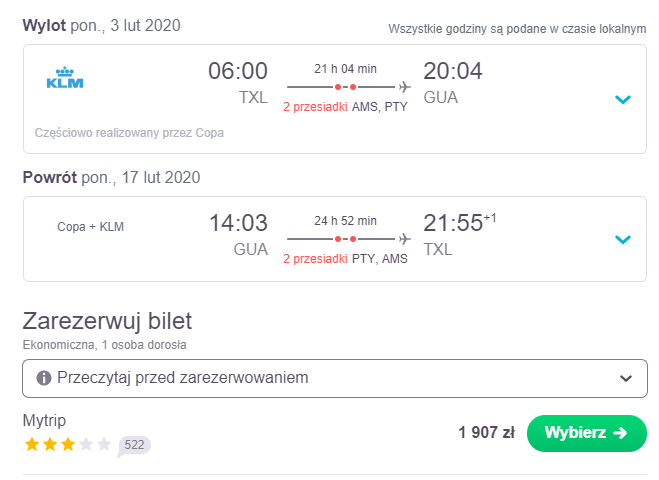Click the green Wybierz button
Screen dimensions: 659x480
pyautogui.click(x=586, y=433)
